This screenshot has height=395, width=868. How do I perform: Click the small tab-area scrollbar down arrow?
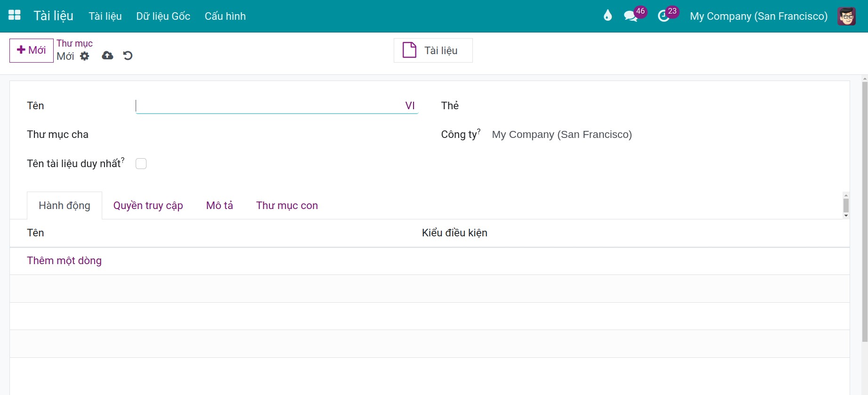point(846,216)
